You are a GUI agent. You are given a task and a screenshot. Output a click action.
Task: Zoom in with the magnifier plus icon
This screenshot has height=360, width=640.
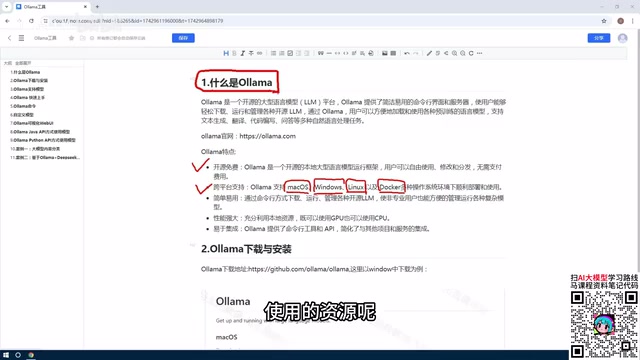[454, 53]
